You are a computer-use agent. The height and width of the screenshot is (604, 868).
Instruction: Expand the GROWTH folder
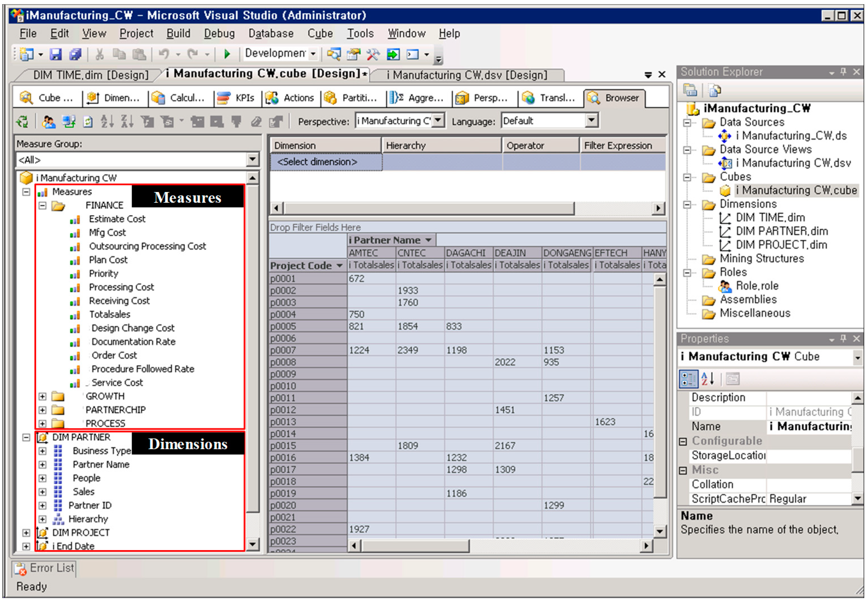pos(42,396)
